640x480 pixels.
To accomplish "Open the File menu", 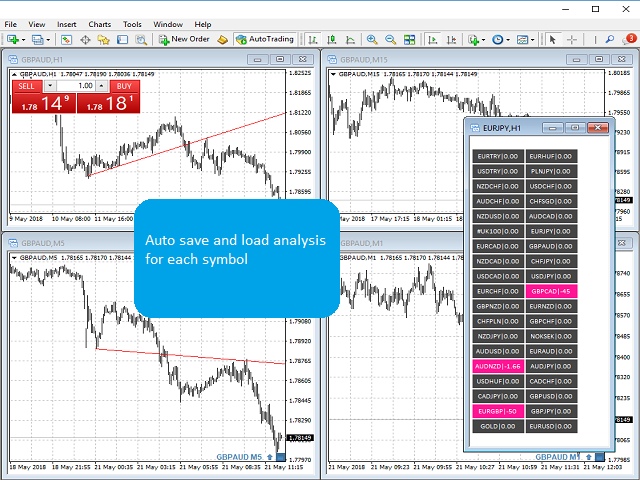I will click(x=11, y=24).
